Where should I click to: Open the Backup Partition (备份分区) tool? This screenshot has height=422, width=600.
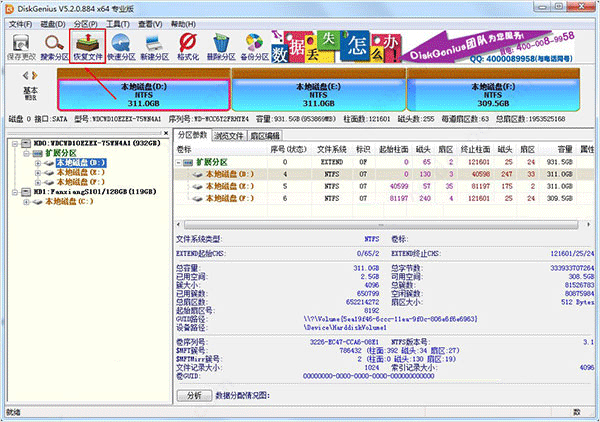(x=254, y=47)
